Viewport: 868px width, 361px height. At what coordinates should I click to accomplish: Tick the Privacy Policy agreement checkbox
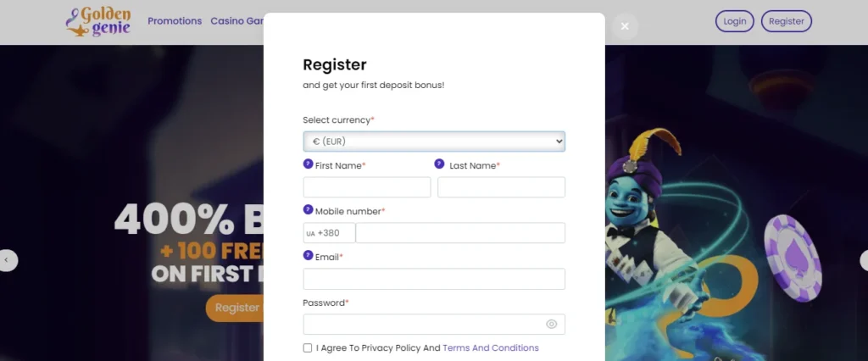pyautogui.click(x=308, y=348)
